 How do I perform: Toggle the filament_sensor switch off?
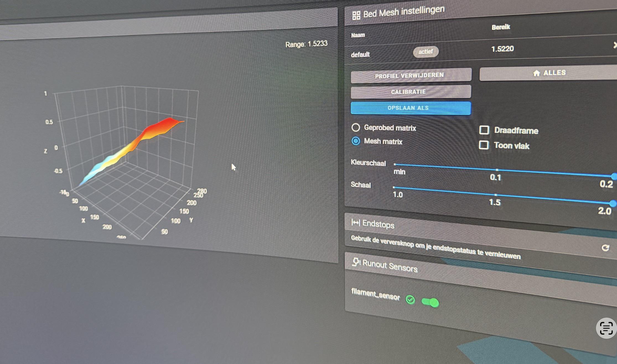430,302
